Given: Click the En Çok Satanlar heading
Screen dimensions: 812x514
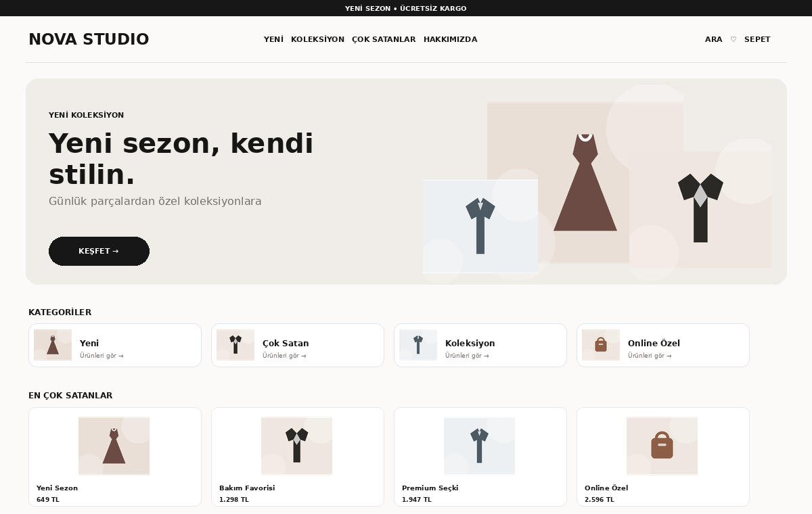Looking at the screenshot, I should (70, 396).
